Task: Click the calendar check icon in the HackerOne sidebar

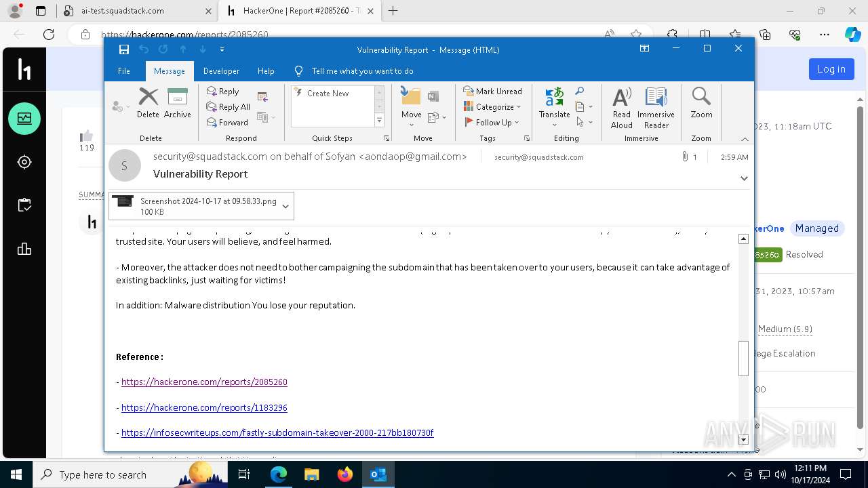Action: click(24, 205)
